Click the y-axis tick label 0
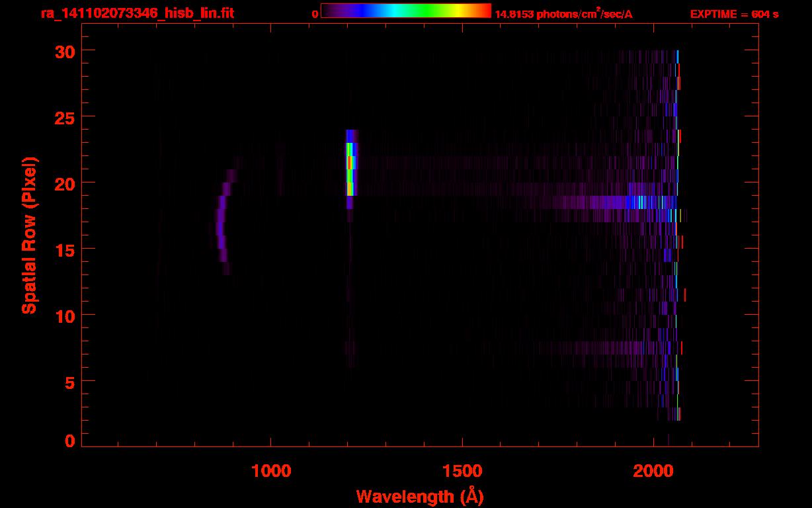 69,441
